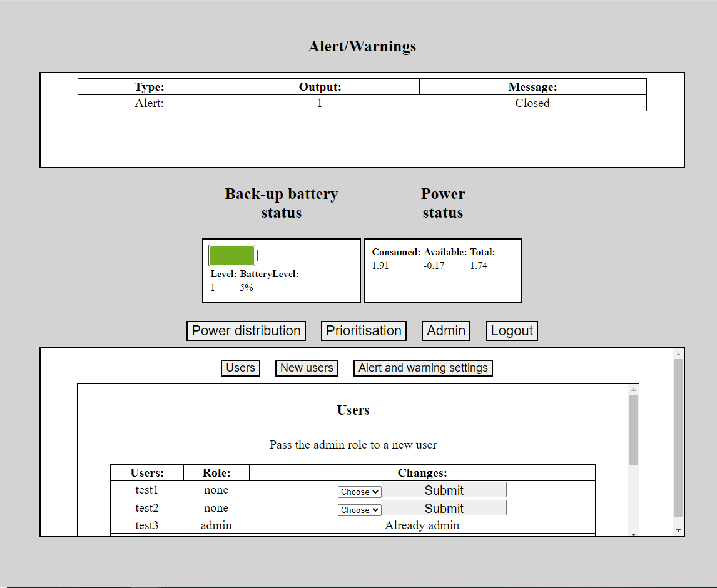
Task: Click the outer admin panel scrollbar thumb
Action: coord(678,438)
